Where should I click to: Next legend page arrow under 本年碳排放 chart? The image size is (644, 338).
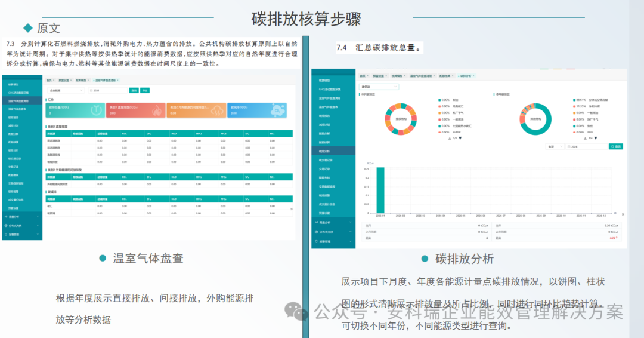tap(596, 138)
